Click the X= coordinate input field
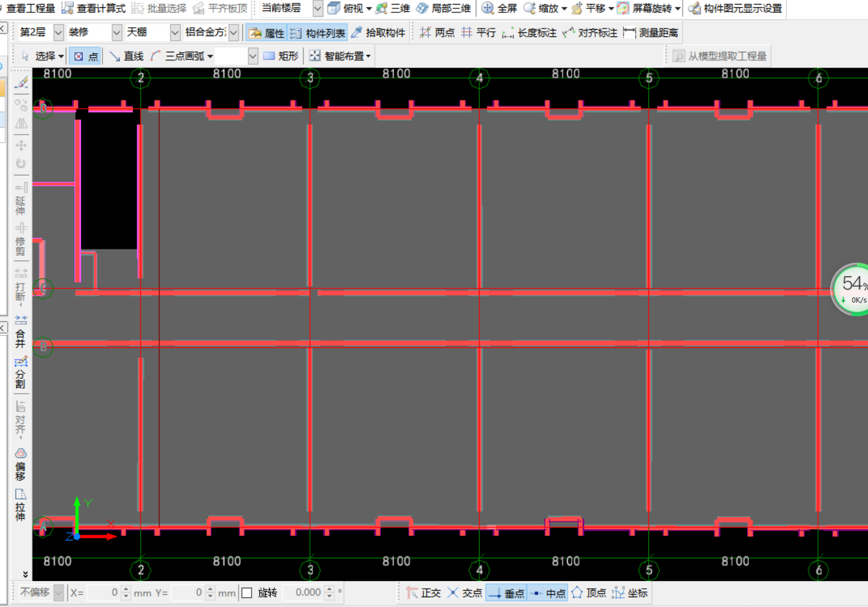The image size is (868, 607). click(104, 592)
